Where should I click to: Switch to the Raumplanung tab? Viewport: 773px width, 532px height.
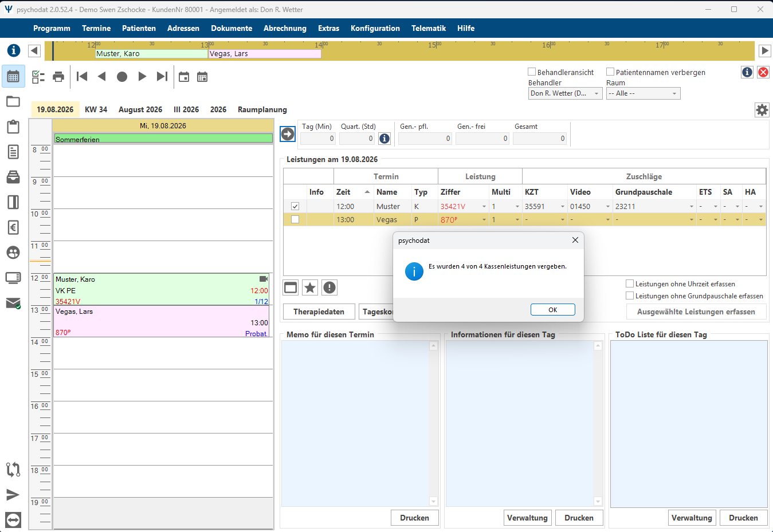click(262, 109)
